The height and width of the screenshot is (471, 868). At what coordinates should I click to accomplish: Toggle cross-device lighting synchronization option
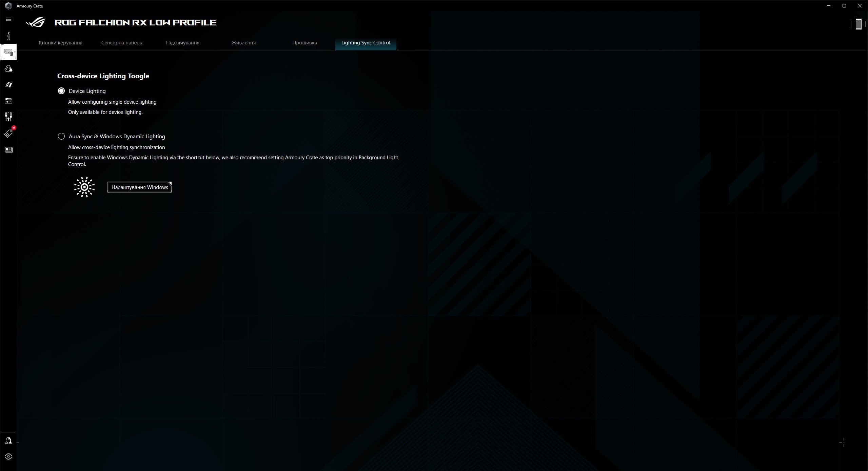pos(61,136)
